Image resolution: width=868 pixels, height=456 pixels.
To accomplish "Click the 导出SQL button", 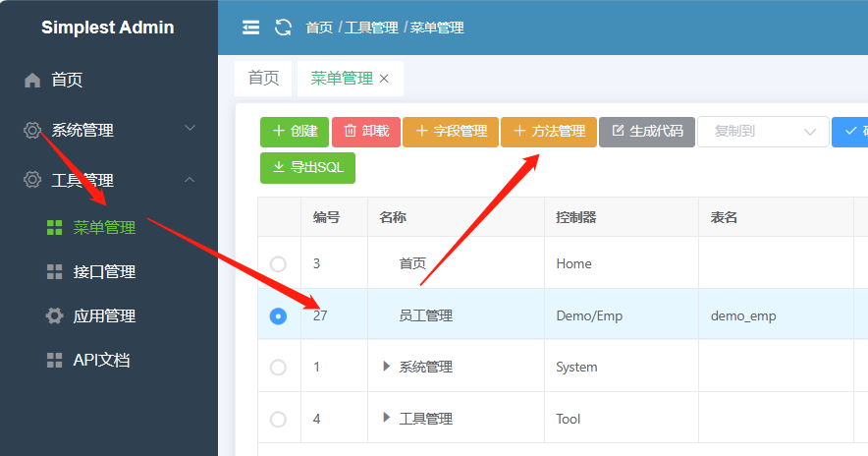I will [x=307, y=168].
